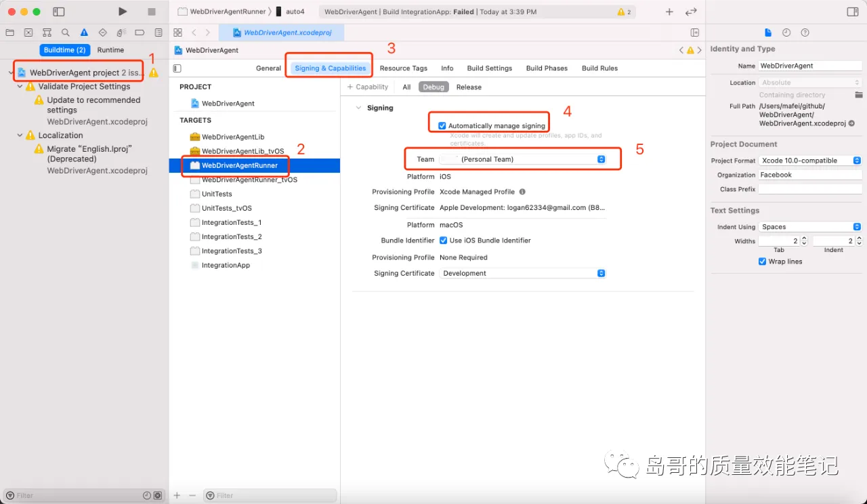Show the file inspector
This screenshot has height=504, width=867.
[767, 33]
